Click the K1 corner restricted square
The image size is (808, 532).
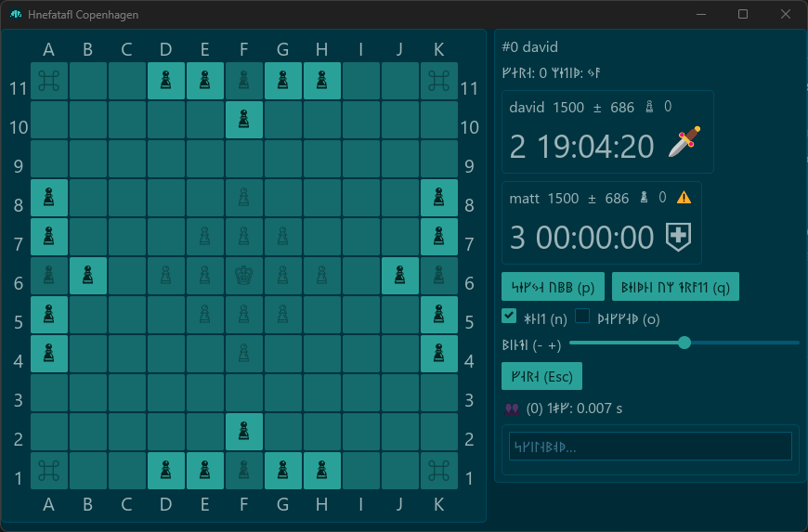tap(439, 471)
